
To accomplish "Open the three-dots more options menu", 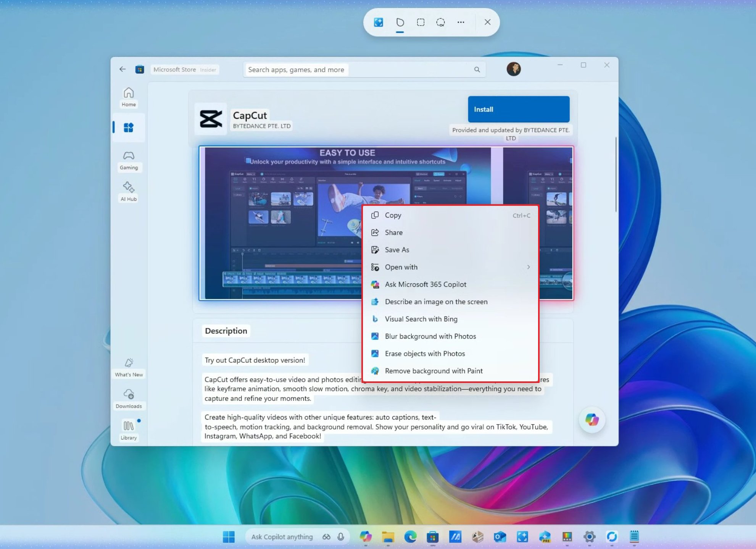I will point(461,22).
